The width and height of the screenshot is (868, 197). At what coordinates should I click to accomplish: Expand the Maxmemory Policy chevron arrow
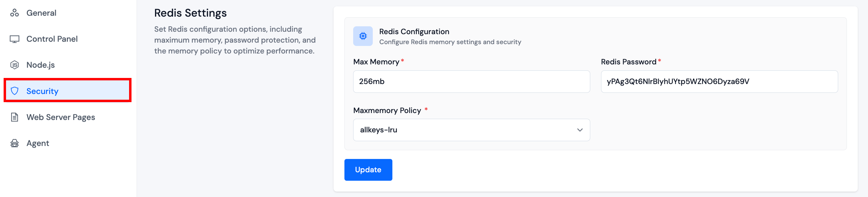(x=580, y=130)
